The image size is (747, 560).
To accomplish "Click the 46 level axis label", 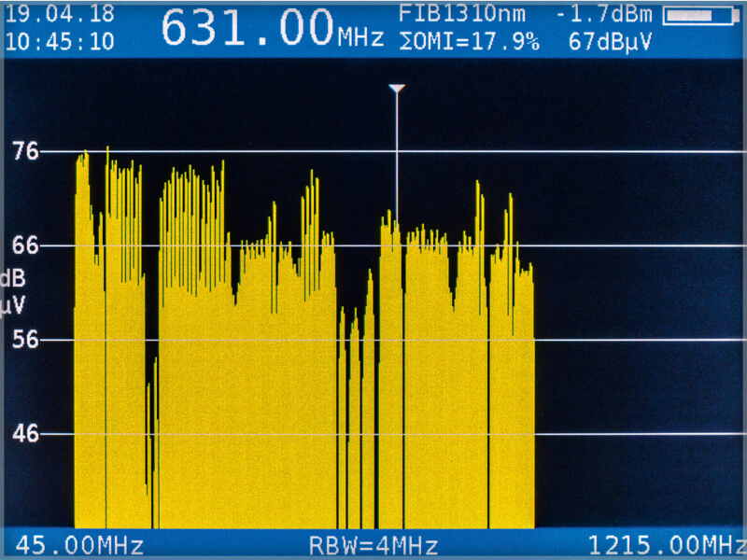I will (x=25, y=434).
